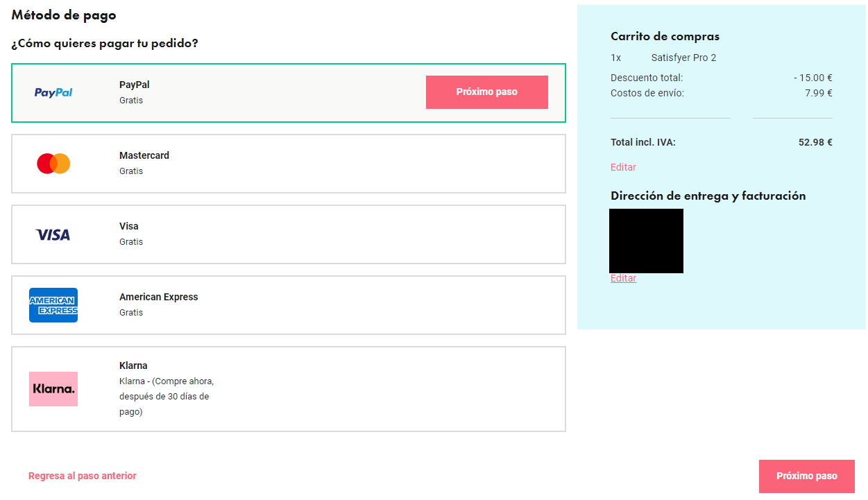Click the Total incl. IVA label
The image size is (868, 500).
(x=643, y=142)
